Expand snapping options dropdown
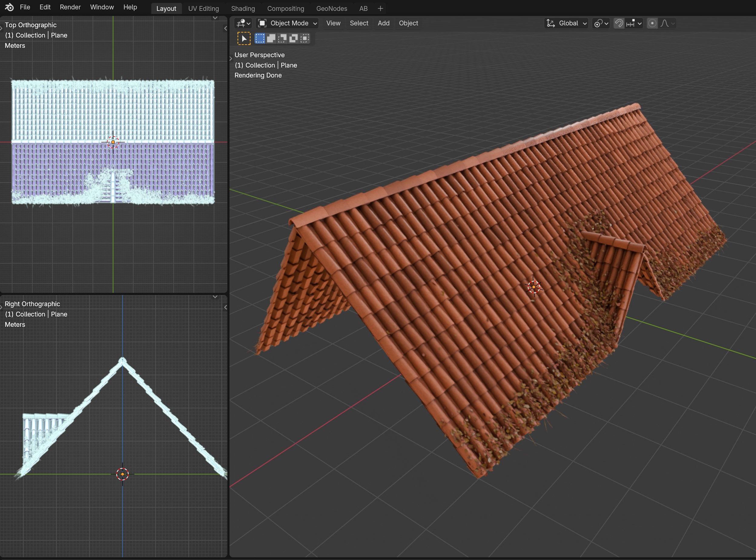The image size is (756, 560). [x=634, y=23]
